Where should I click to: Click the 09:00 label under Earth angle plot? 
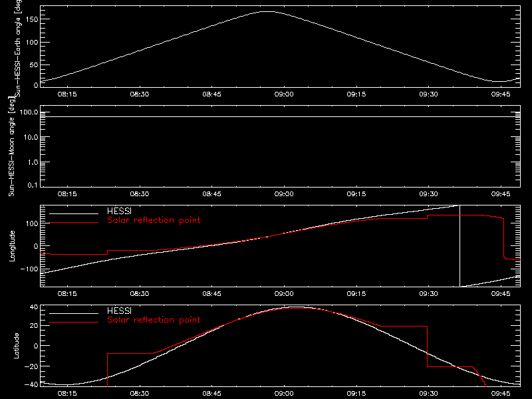tap(284, 94)
